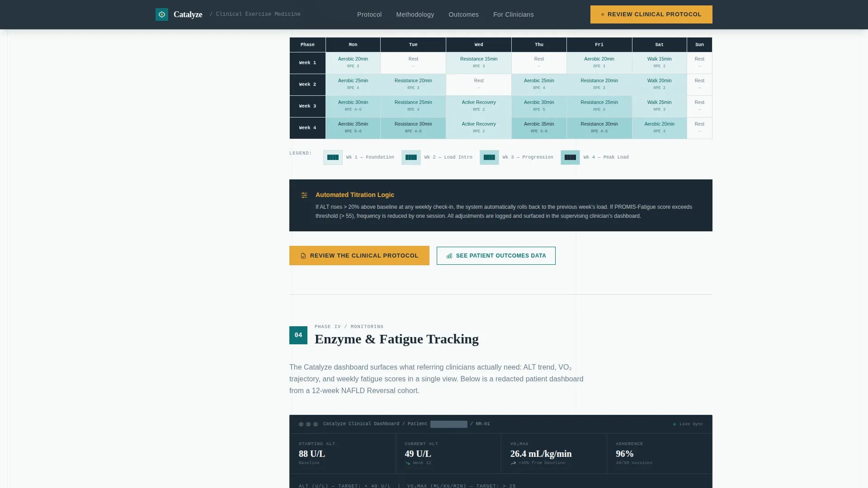Click Week 3 Monday Aerobic 30min cell
The width and height of the screenshot is (868, 488).
[353, 106]
